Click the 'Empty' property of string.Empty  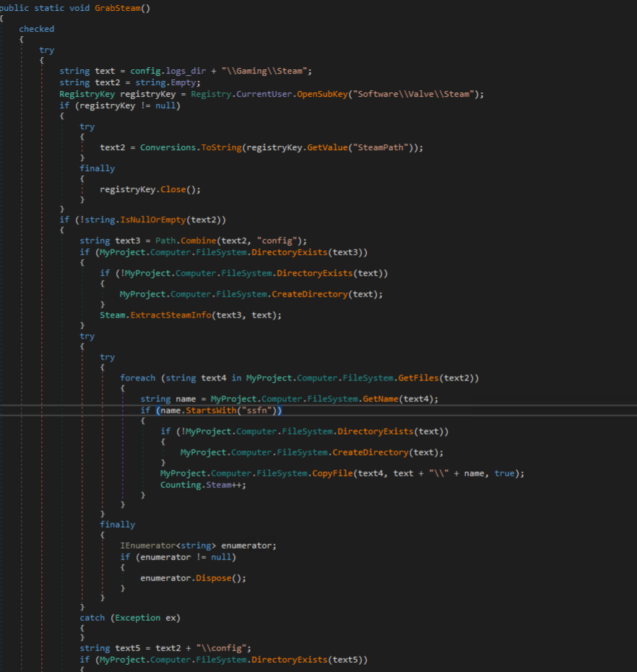click(x=183, y=82)
